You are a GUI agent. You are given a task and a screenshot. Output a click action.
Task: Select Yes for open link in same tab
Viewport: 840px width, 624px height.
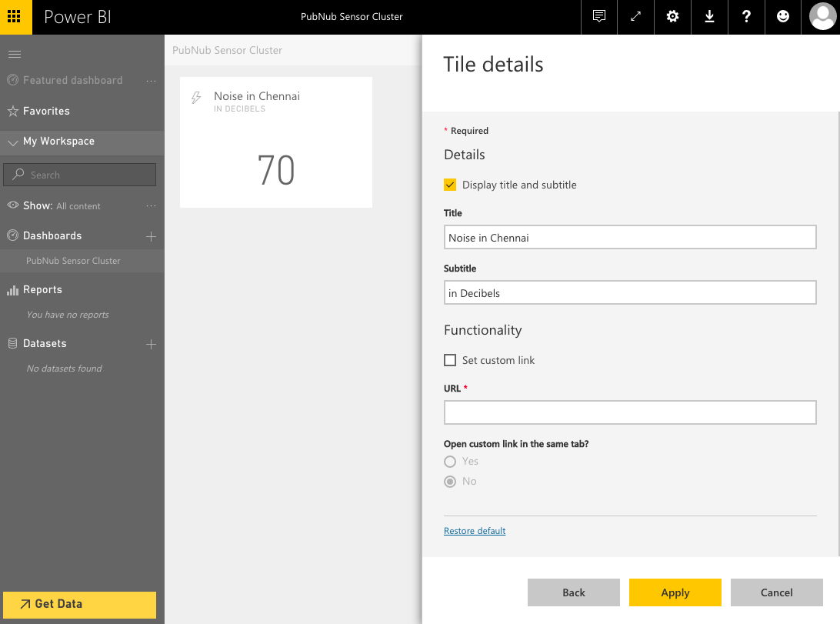click(x=451, y=462)
